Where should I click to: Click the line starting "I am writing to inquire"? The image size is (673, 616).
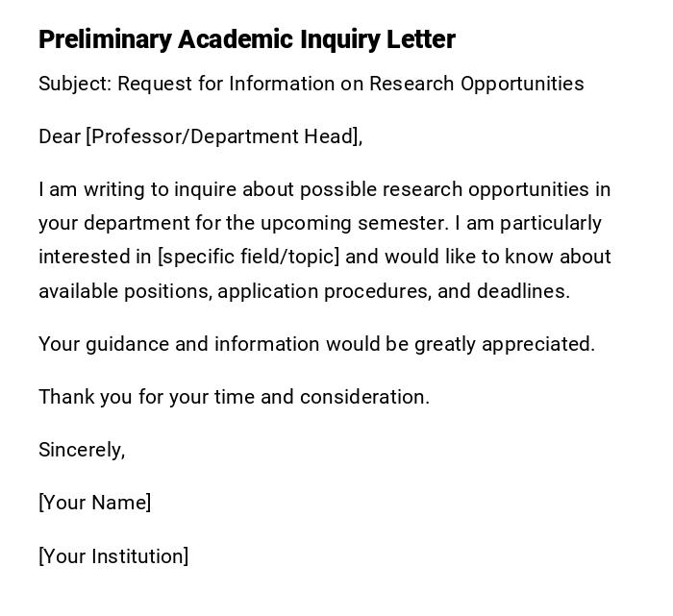pos(324,189)
